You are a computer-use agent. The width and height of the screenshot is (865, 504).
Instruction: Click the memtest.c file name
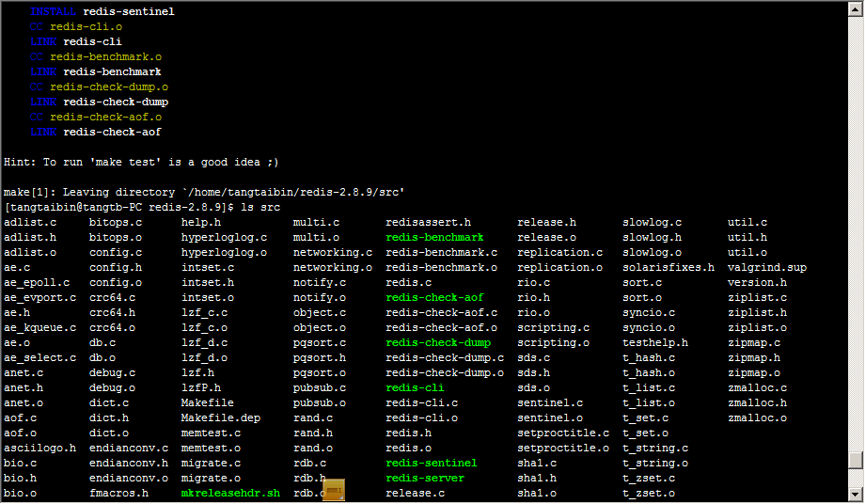pyautogui.click(x=211, y=433)
